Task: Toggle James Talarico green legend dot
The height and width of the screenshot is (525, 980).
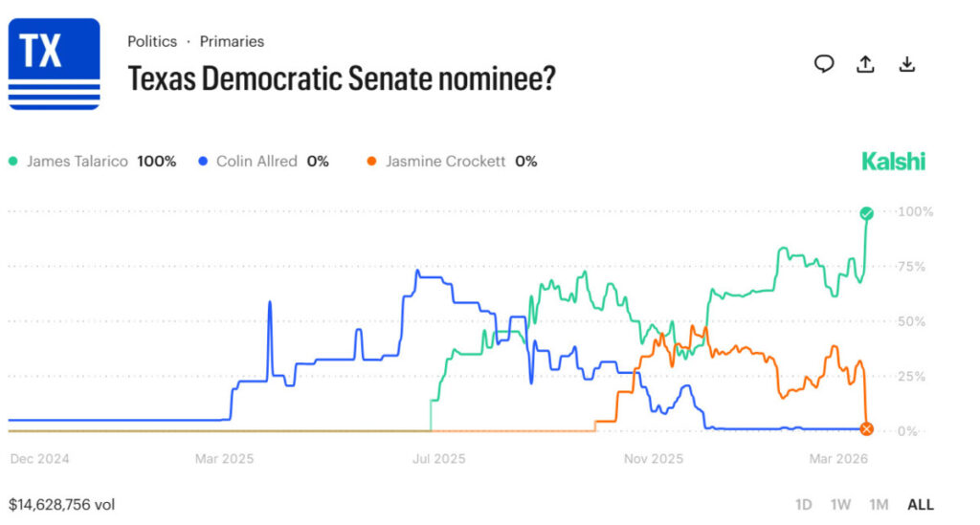Action: [13, 162]
